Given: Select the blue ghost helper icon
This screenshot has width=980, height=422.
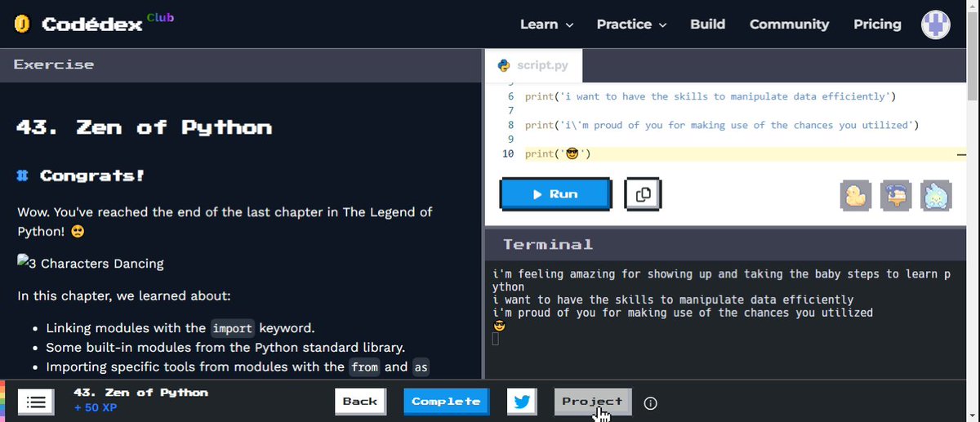Looking at the screenshot, I should (x=936, y=194).
